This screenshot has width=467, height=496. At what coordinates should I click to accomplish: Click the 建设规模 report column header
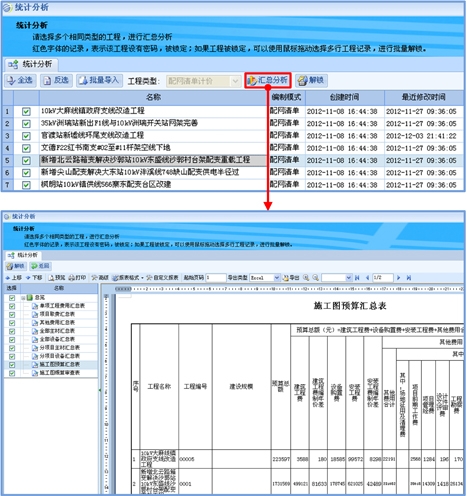[x=241, y=387]
